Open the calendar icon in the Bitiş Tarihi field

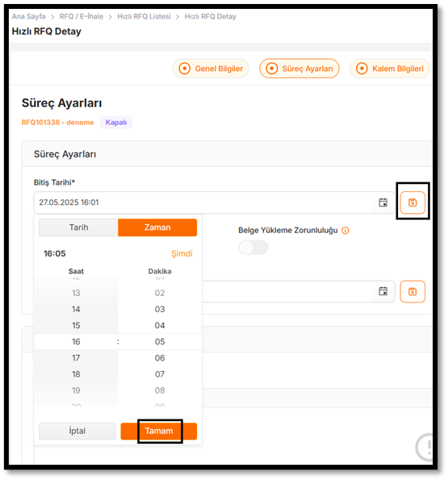coord(383,202)
